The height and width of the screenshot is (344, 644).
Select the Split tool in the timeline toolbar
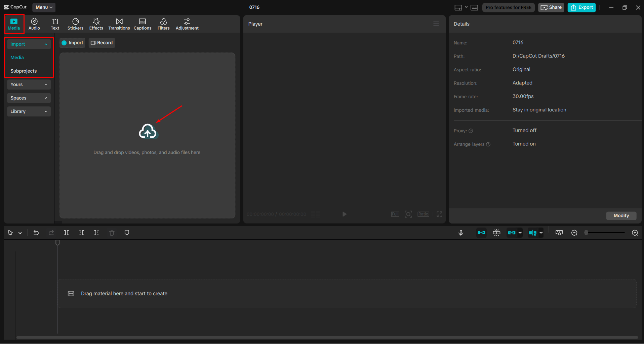point(66,232)
